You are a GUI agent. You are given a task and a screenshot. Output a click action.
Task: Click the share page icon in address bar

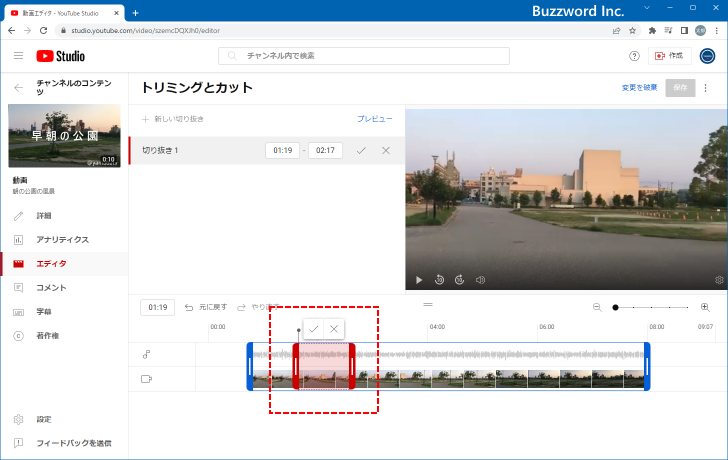point(617,31)
